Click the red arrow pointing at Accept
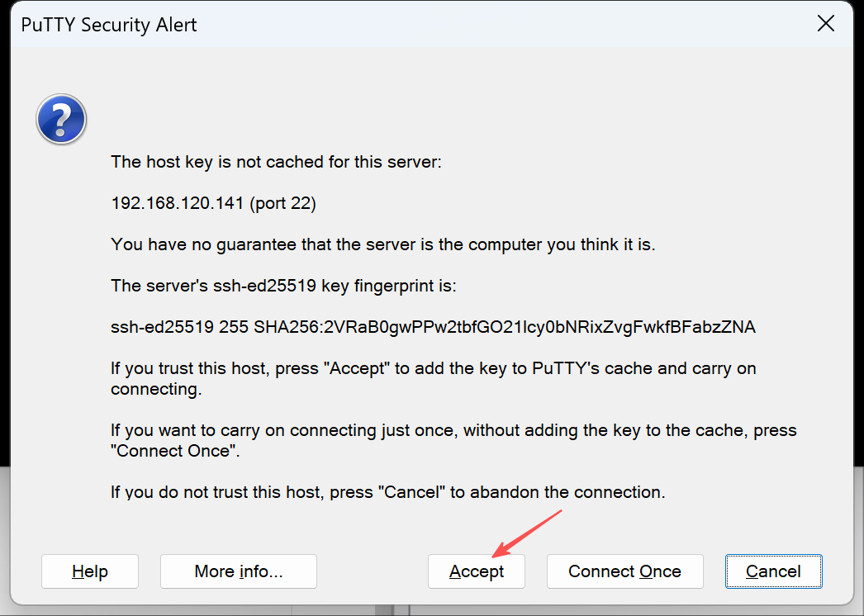Screen dimensions: 864x616 pos(527,533)
